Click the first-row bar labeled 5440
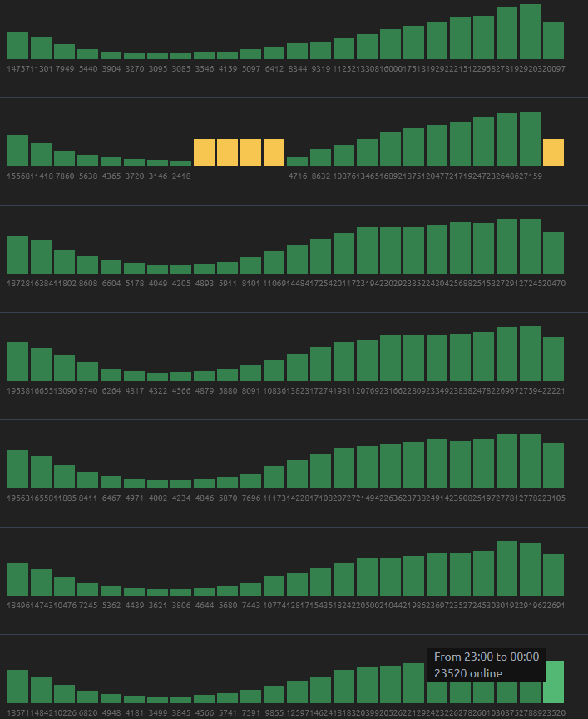588x719 pixels. tap(87, 54)
